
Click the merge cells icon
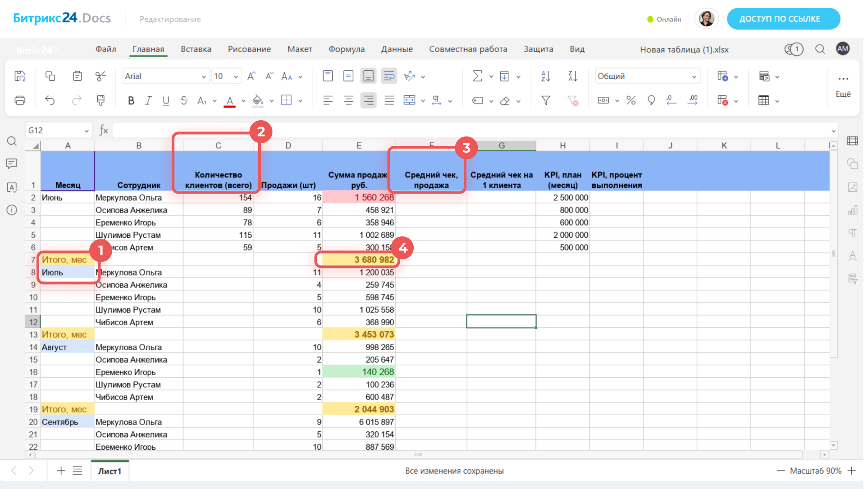(409, 100)
